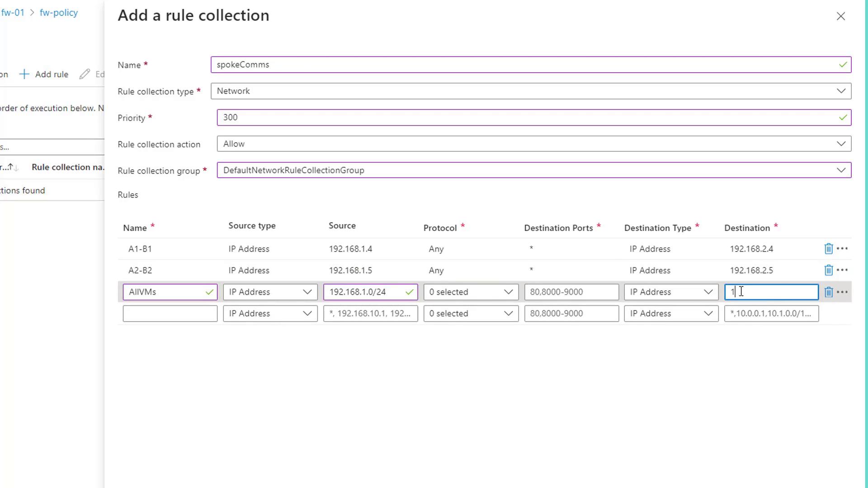
Task: Go to fw-01 breadcrumb link
Action: click(x=13, y=13)
